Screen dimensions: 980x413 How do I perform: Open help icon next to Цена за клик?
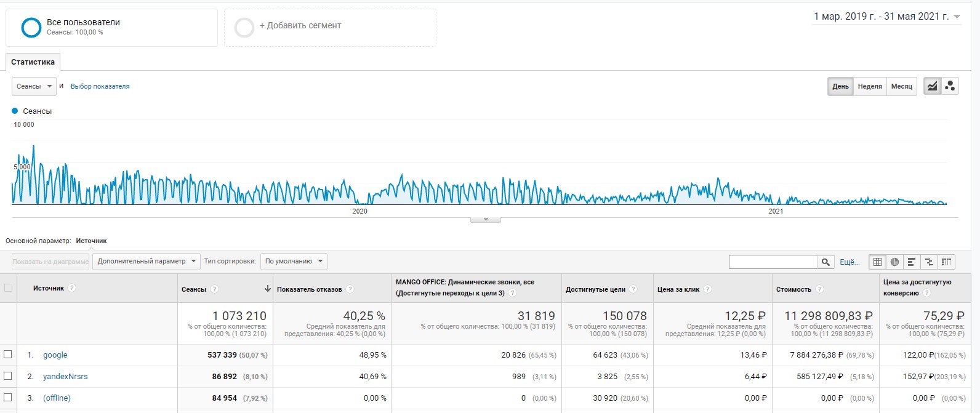pos(707,289)
